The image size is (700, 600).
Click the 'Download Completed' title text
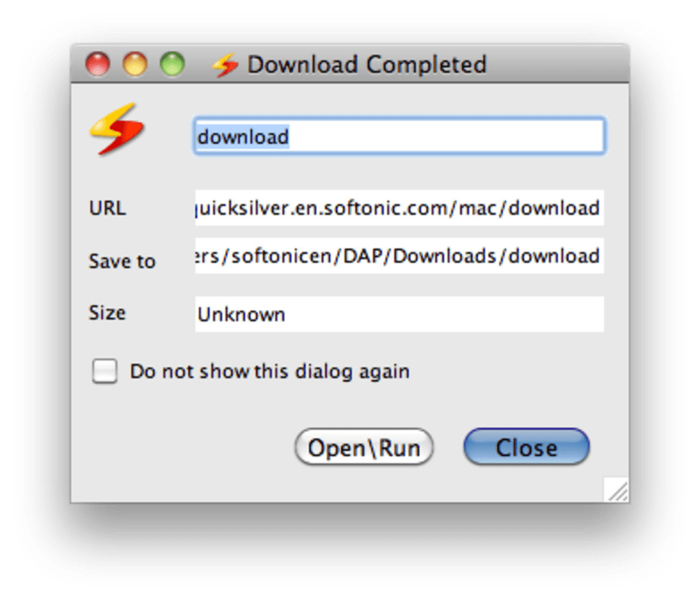pos(367,64)
